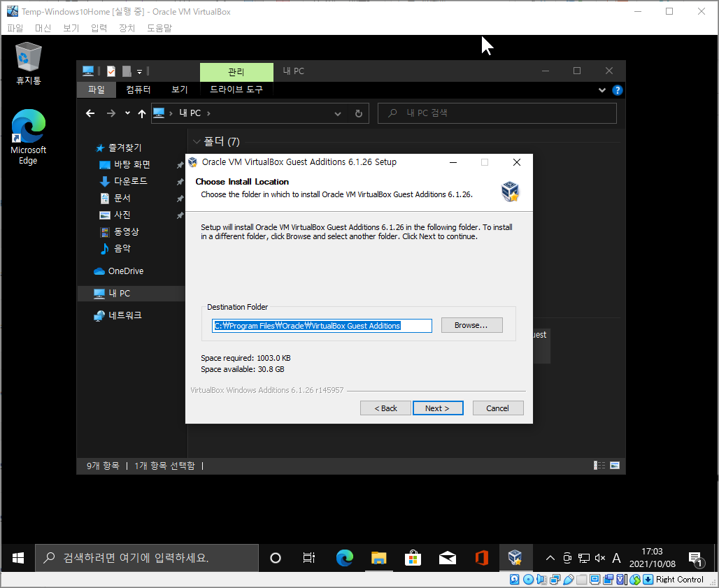Open the Windows Start menu in guest
The width and height of the screenshot is (719, 588).
[x=18, y=558]
